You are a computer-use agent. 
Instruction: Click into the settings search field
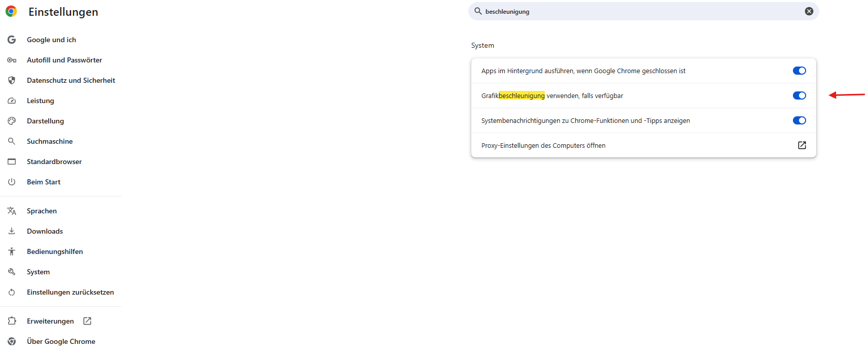(x=643, y=11)
